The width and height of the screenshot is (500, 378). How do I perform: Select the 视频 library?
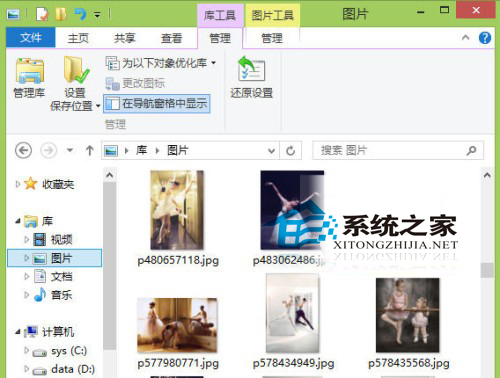coord(61,239)
